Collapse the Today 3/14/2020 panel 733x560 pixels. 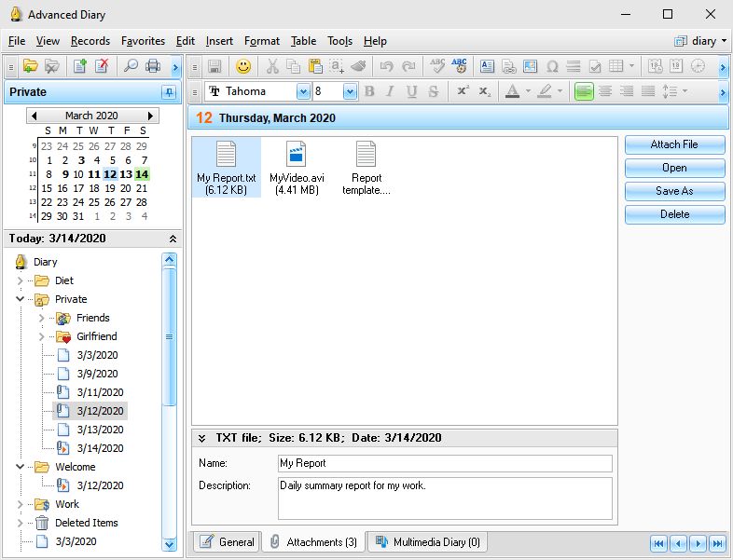(173, 239)
